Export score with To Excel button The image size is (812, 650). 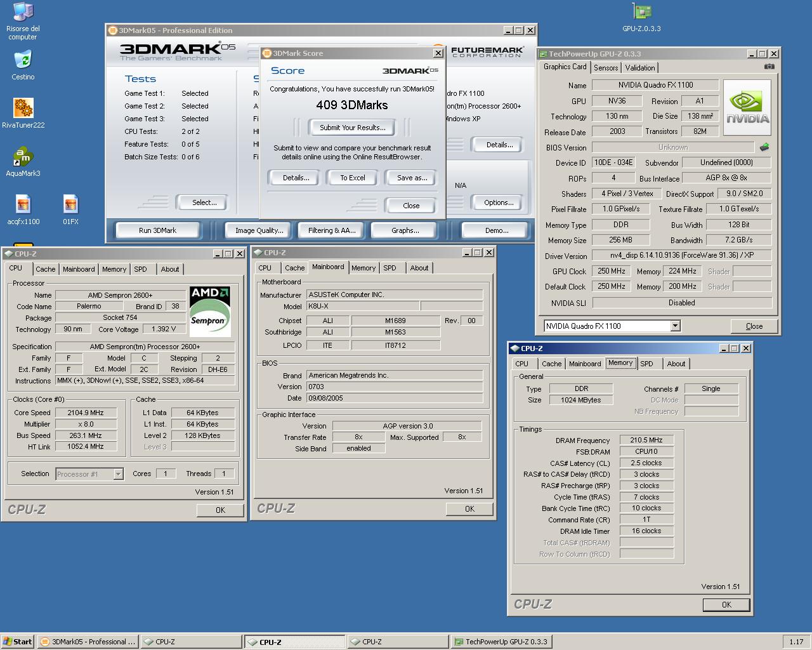(x=353, y=178)
